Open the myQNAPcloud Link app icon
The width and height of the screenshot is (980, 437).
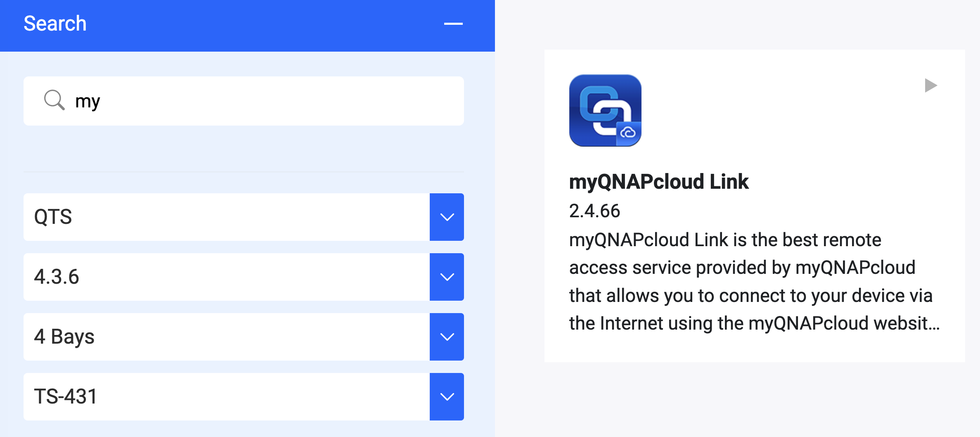(x=604, y=110)
